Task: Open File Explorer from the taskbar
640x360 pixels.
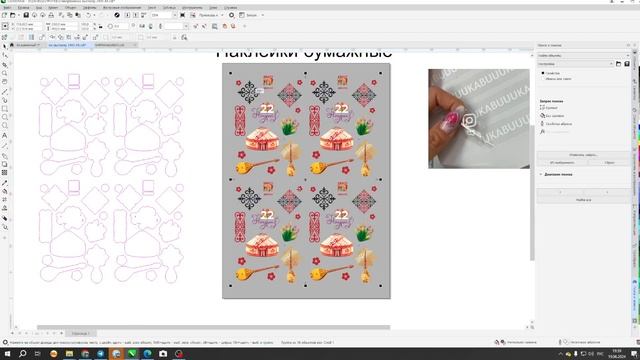Action: (x=69, y=354)
